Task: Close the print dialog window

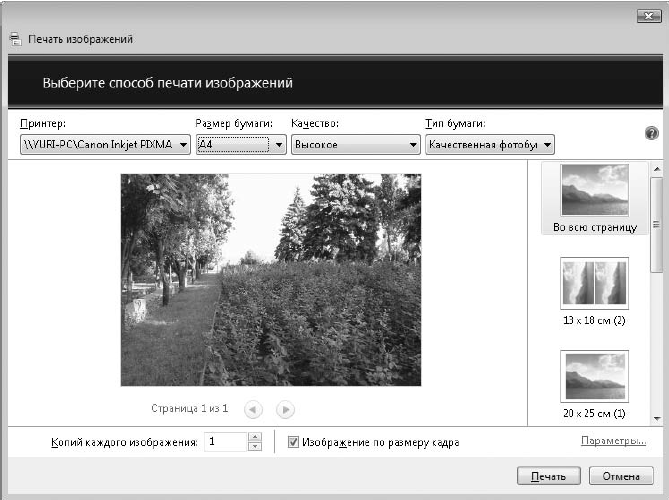Action: click(x=649, y=16)
